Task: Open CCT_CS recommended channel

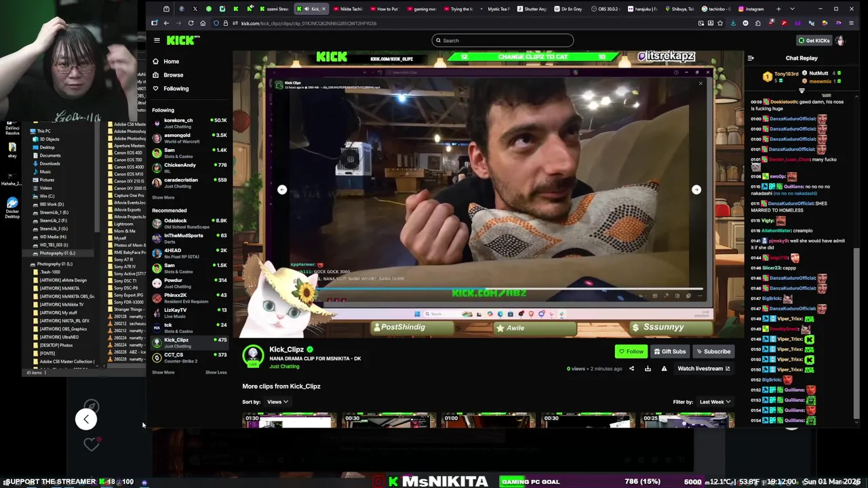Action: click(x=189, y=357)
